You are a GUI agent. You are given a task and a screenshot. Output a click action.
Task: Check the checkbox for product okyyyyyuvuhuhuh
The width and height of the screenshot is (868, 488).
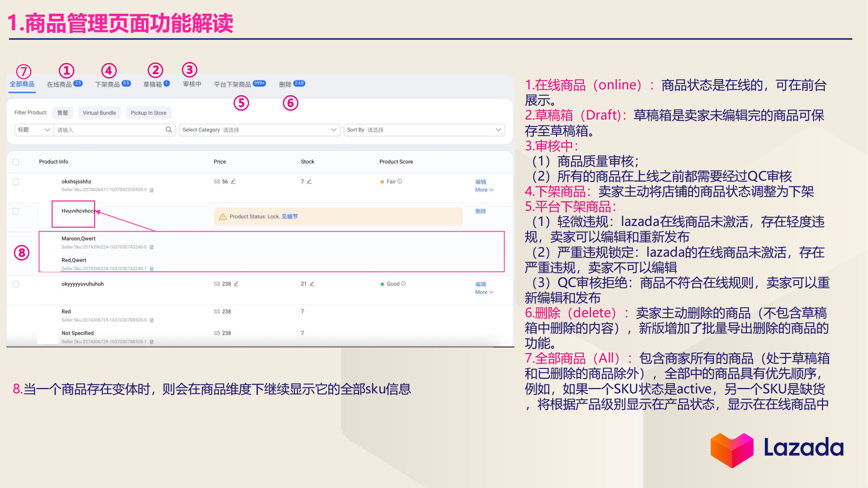point(16,284)
